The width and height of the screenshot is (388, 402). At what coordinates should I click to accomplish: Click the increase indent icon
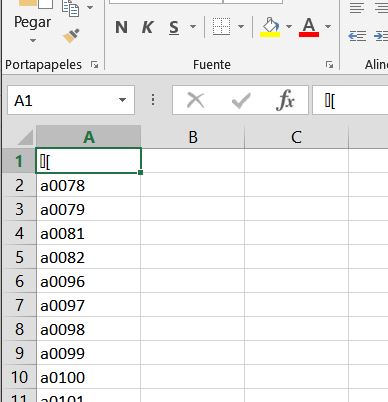[x=381, y=36]
